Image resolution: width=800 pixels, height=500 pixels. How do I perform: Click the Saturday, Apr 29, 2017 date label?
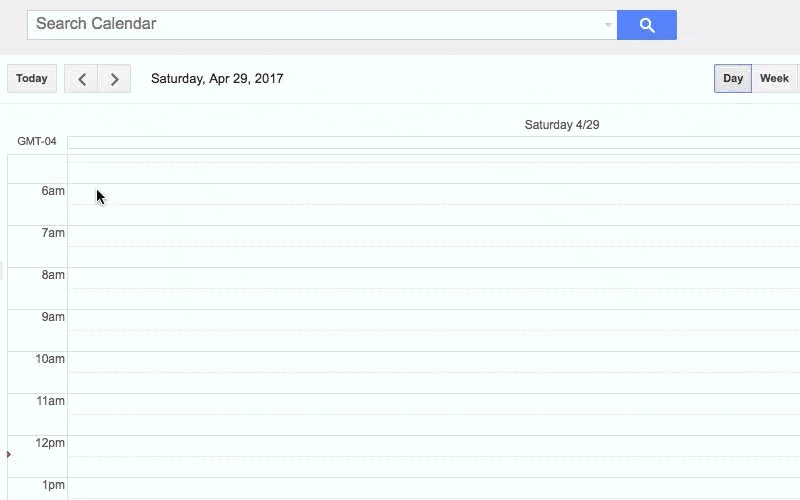coord(217,79)
